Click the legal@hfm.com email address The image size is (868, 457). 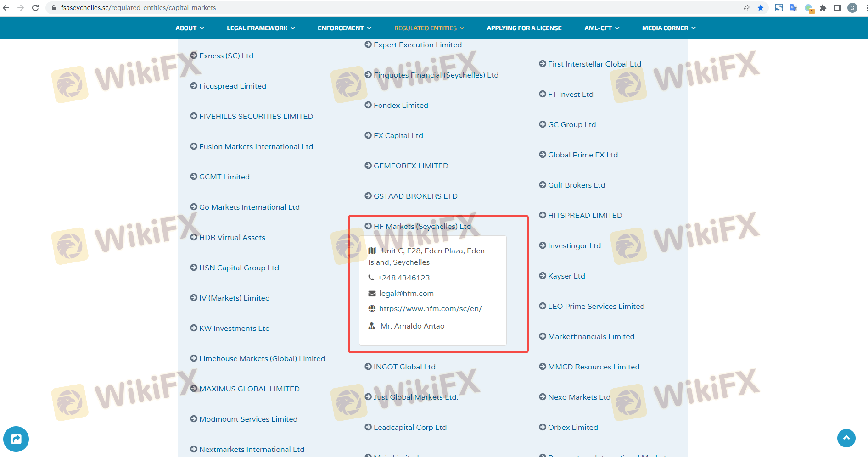[x=406, y=294]
